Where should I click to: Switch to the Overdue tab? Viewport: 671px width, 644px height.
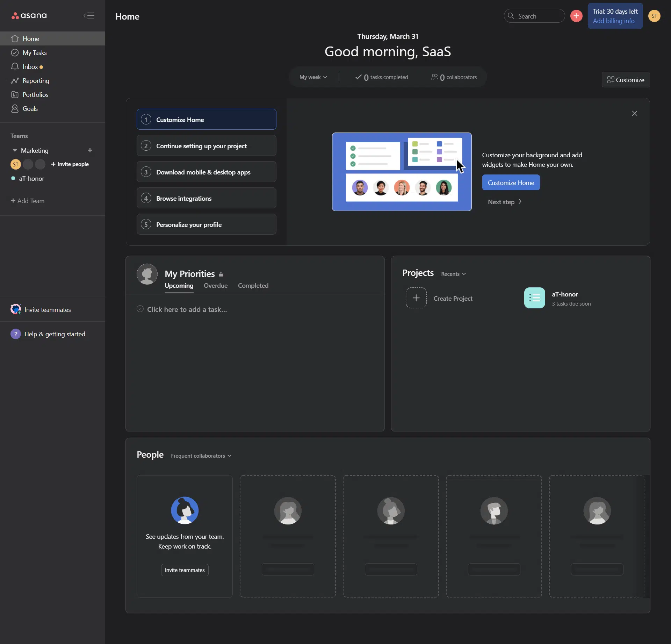point(216,286)
